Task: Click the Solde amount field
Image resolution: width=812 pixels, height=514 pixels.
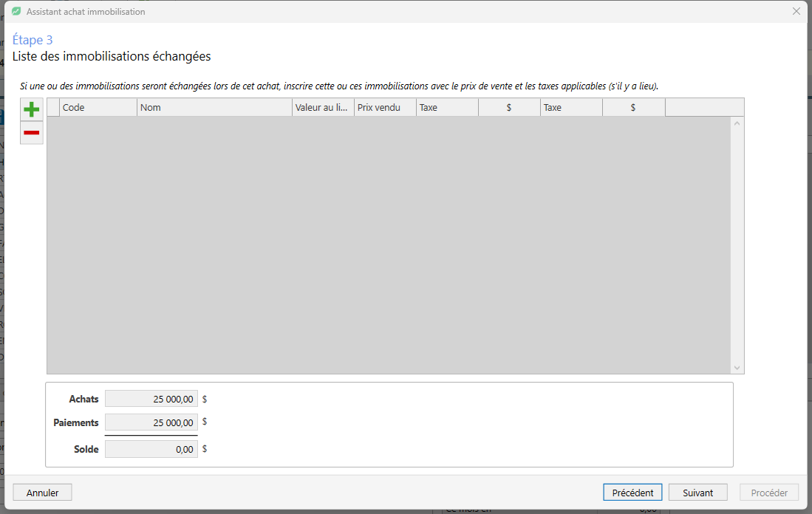Action: pyautogui.click(x=151, y=449)
